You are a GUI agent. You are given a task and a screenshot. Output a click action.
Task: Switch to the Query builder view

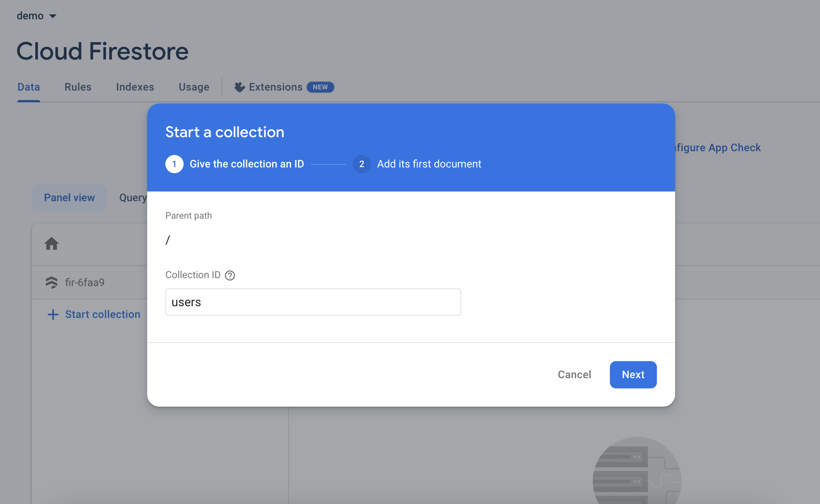133,198
